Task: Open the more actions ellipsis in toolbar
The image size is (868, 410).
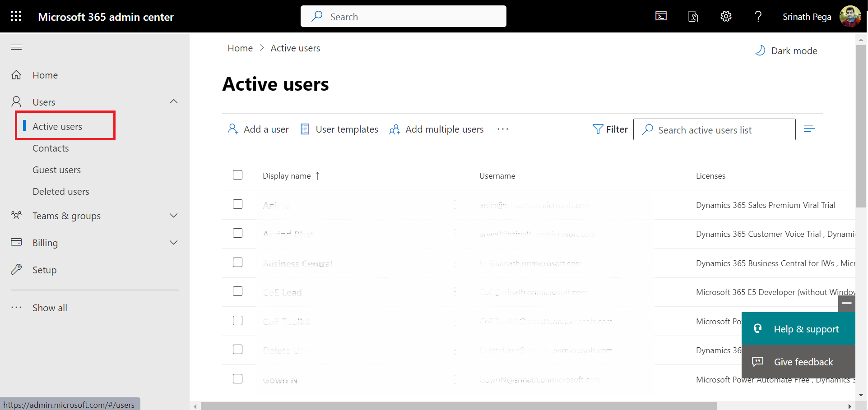Action: tap(502, 129)
